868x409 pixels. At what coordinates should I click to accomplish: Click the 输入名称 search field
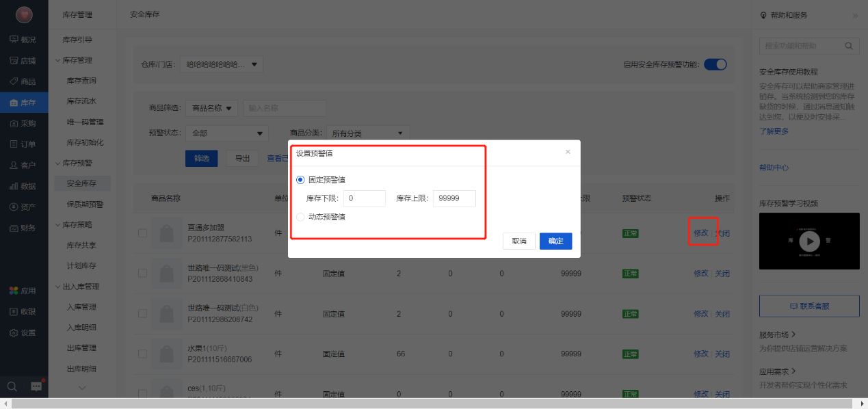[x=285, y=108]
